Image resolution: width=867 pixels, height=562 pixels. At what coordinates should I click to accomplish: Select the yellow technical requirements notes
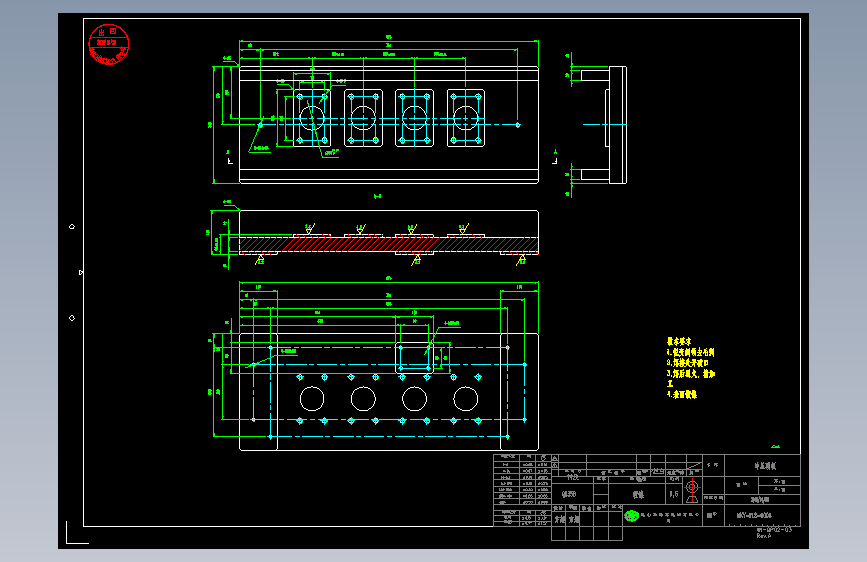coord(691,368)
